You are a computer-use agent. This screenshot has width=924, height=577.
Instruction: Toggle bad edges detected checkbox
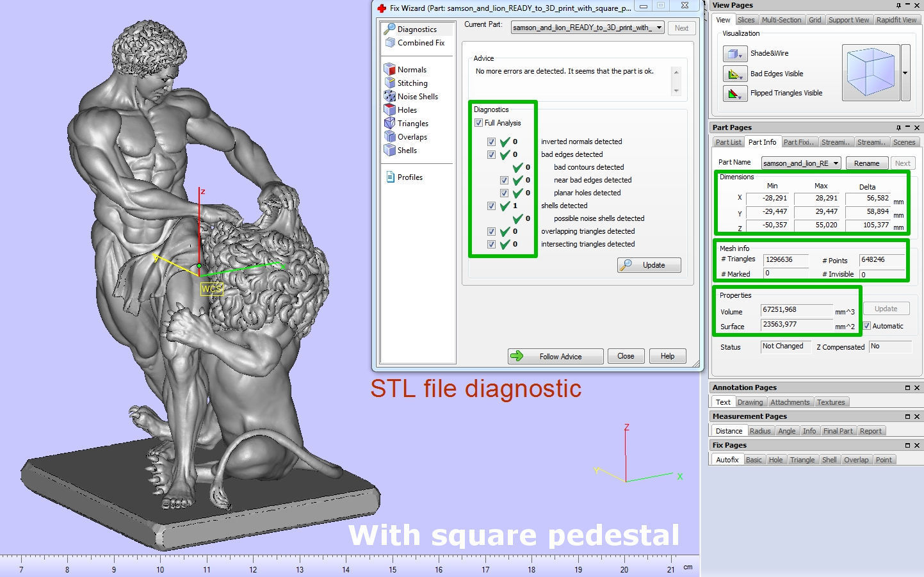click(491, 154)
